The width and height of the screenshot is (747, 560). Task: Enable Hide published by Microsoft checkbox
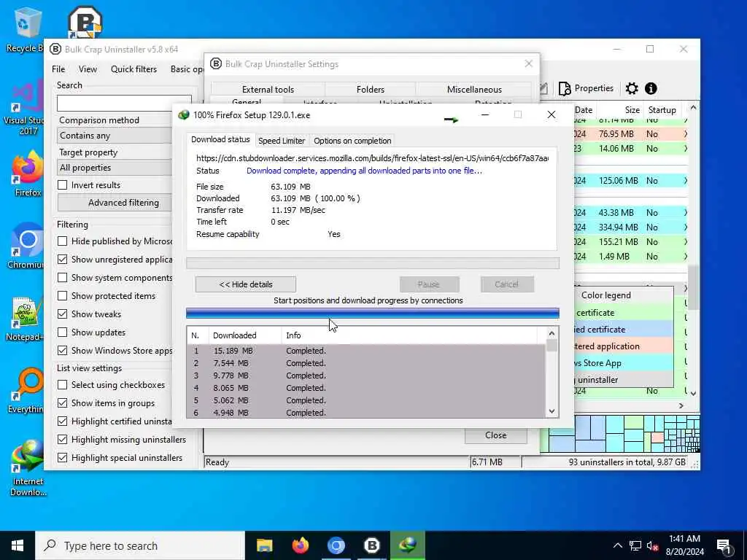pos(63,241)
